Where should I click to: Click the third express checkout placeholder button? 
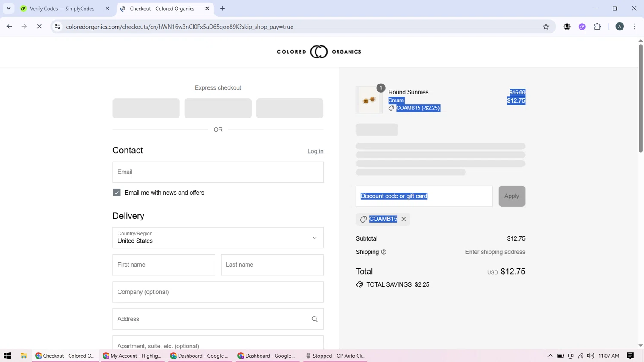pyautogui.click(x=290, y=108)
